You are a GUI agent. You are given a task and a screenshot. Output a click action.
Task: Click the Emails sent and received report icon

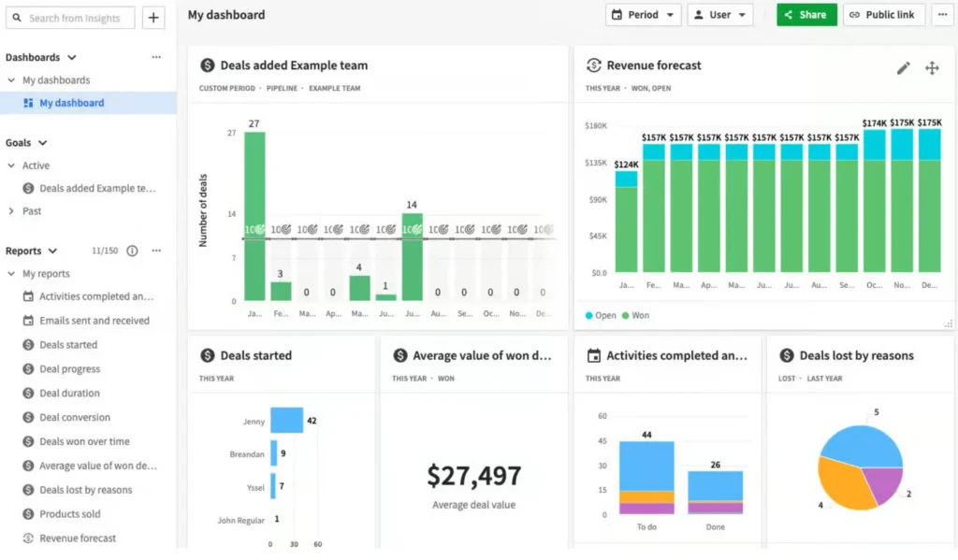28,320
